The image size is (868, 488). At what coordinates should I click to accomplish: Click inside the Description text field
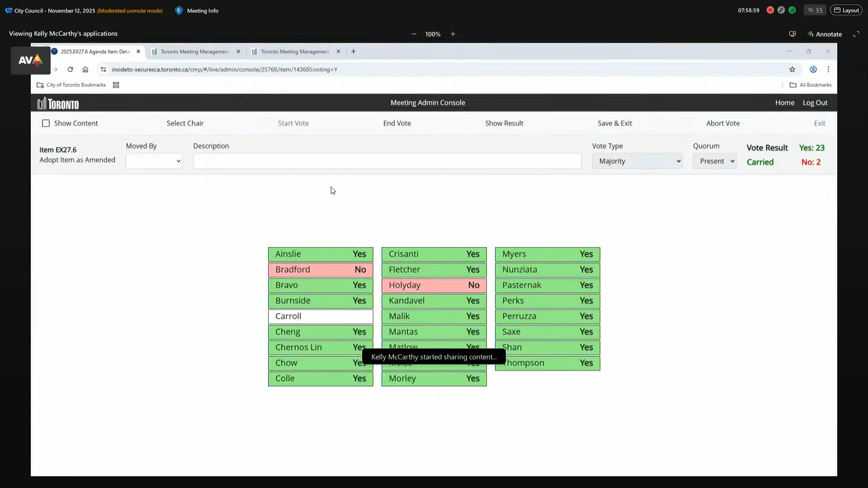[x=387, y=161]
